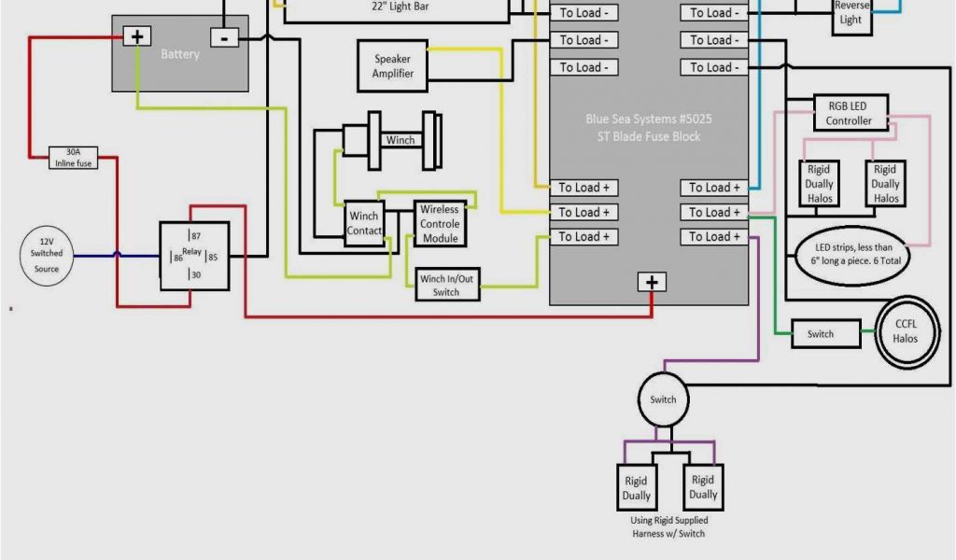Click the Using Rigid Supplied Harness caption
This screenshot has width=956, height=560.
pos(668,526)
